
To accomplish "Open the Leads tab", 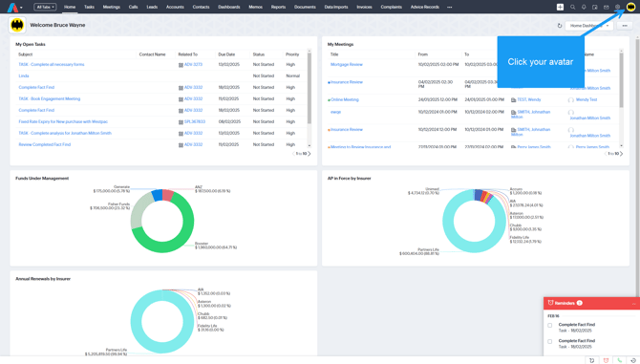I will [152, 7].
